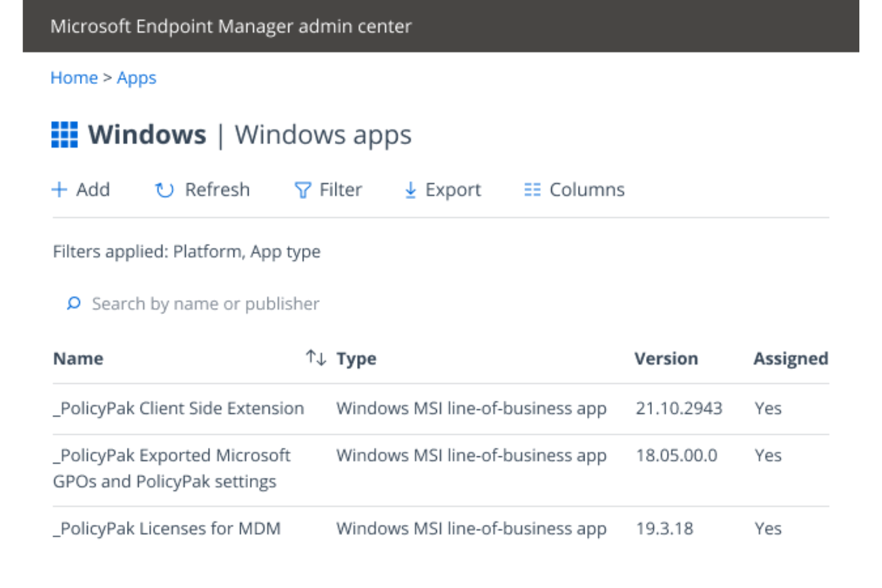882x588 pixels.
Task: Select the _PolicyPak Client Side Extension app
Action: tap(178, 408)
